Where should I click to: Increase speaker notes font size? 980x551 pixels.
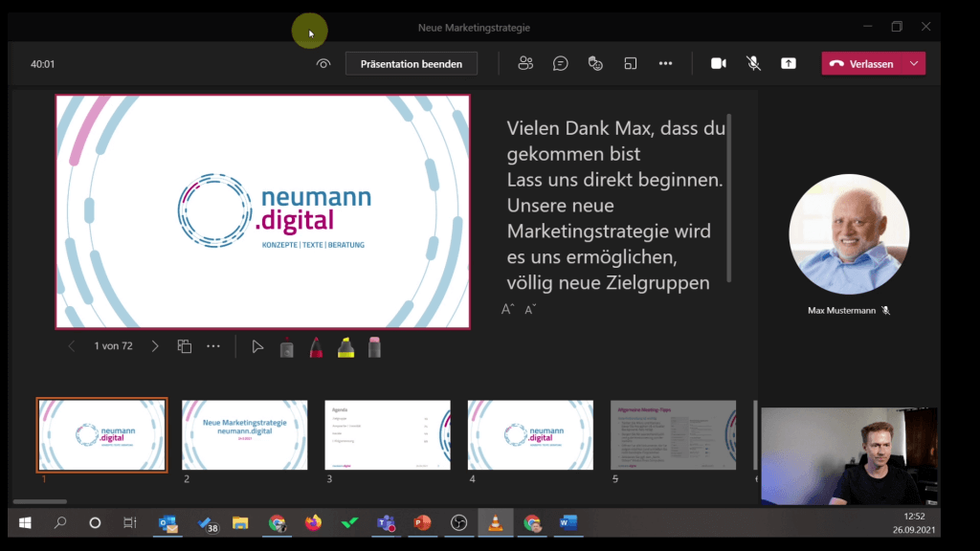click(x=508, y=309)
